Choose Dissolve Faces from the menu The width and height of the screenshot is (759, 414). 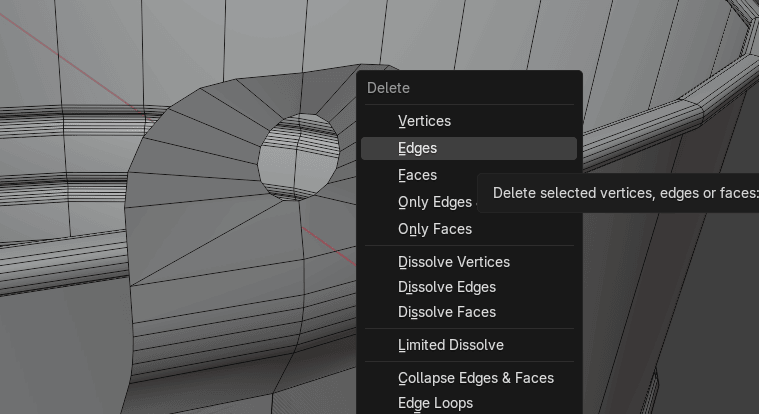coord(446,312)
